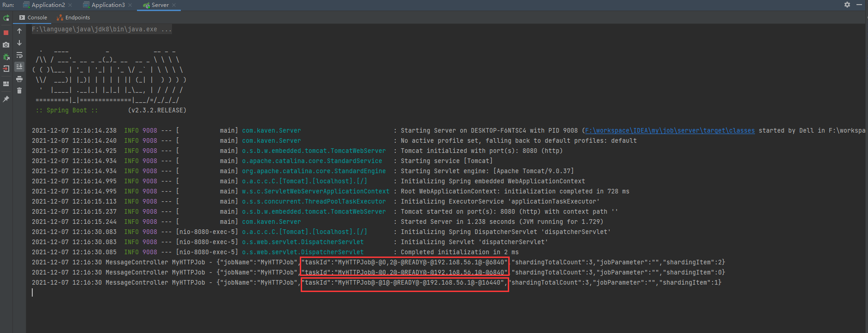Click MessageController line with shardingItem 1
This screenshot has height=333, width=868.
click(376, 283)
